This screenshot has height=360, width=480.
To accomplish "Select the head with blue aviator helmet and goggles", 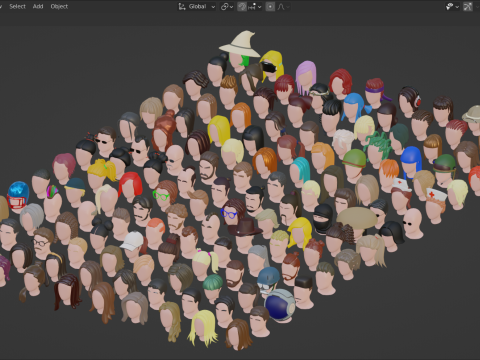I will [268, 280].
